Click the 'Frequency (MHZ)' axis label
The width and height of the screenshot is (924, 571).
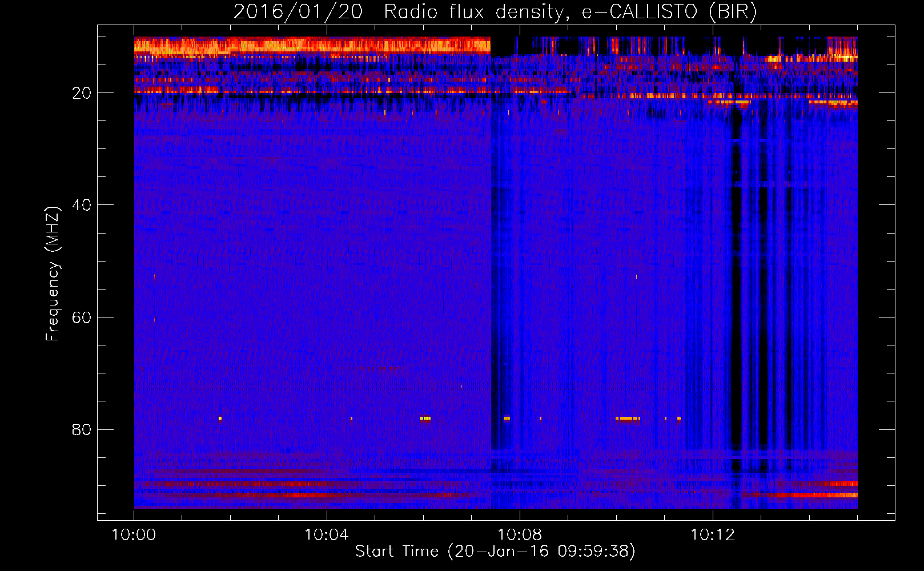53,274
